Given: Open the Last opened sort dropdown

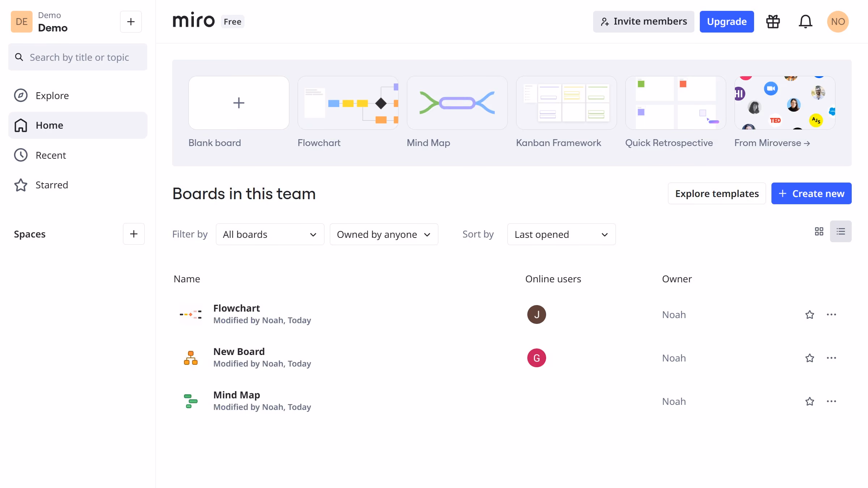Looking at the screenshot, I should point(561,234).
